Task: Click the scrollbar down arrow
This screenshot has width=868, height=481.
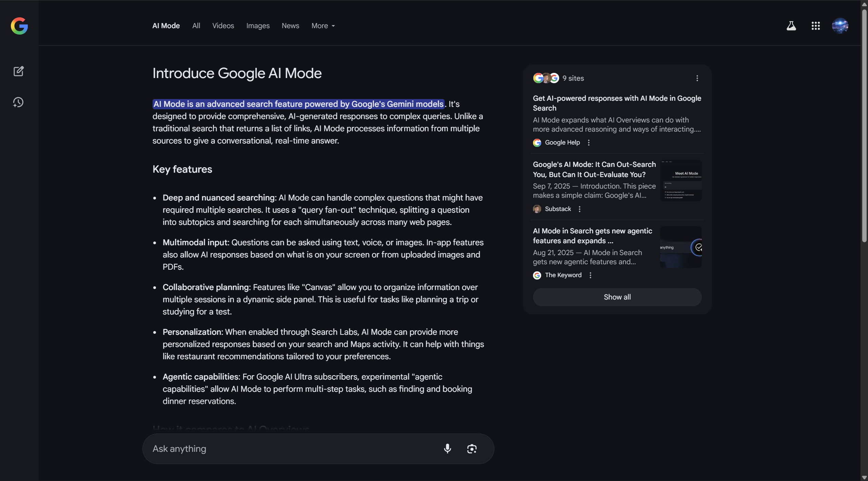Action: click(x=864, y=478)
